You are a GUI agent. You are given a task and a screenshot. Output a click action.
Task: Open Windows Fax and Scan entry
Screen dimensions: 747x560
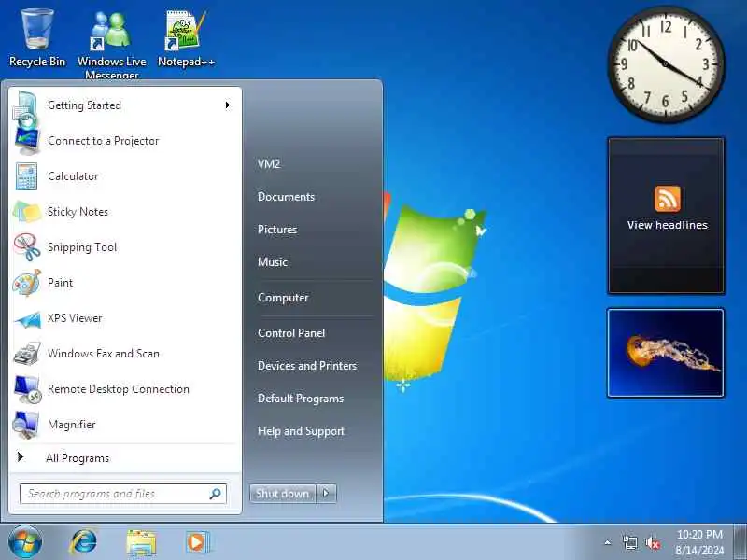point(125,354)
